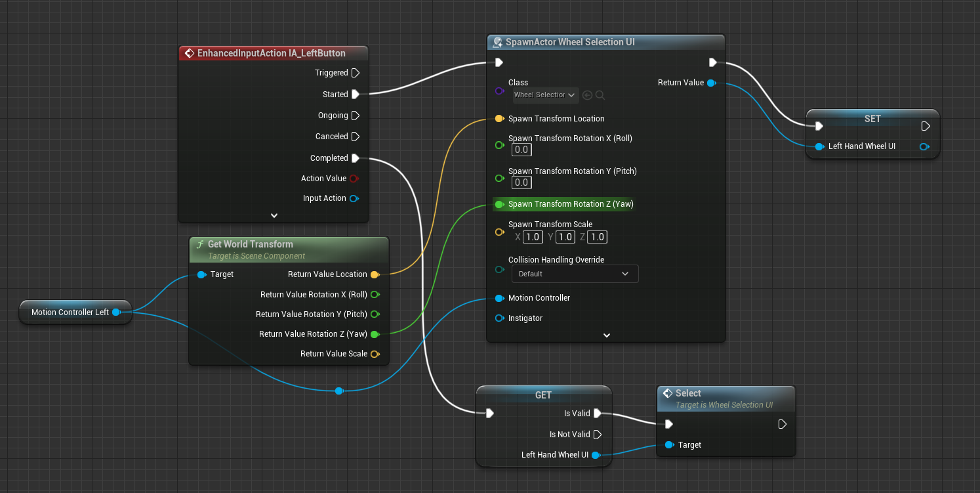980x493 pixels.
Task: Expand the SpawnActor node's hidden pins
Action: pyautogui.click(x=606, y=335)
